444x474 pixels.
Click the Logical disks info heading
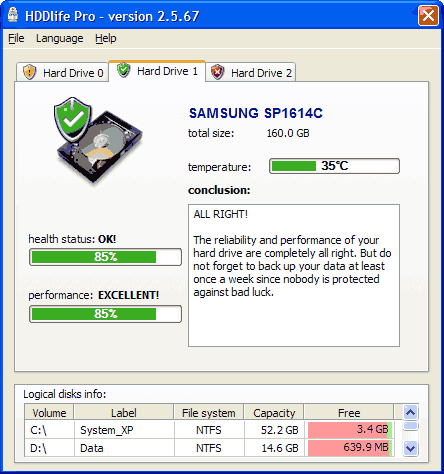[65, 394]
